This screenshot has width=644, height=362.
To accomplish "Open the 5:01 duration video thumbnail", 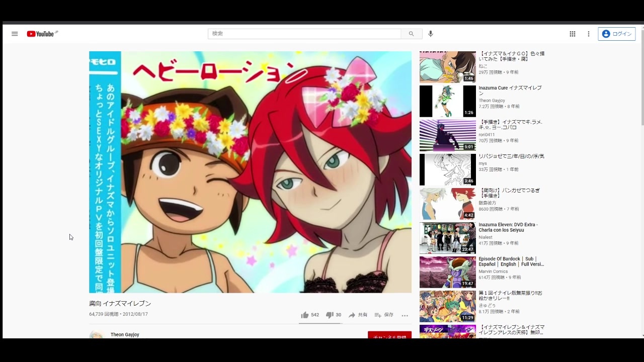I will (x=448, y=135).
